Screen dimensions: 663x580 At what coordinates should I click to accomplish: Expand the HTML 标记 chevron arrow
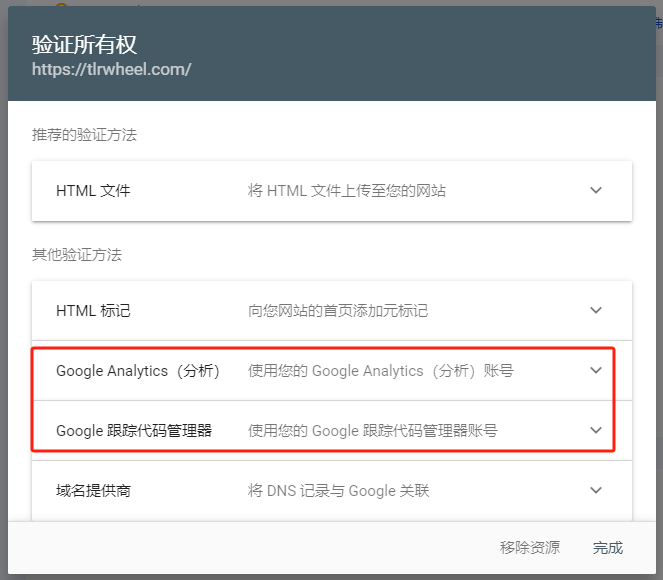[x=596, y=310]
